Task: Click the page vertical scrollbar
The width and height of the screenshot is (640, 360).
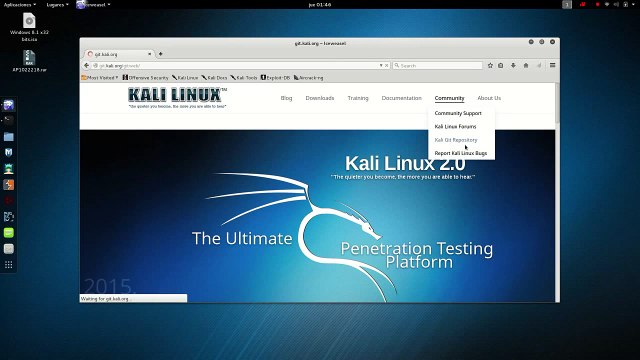Action: click(x=557, y=103)
